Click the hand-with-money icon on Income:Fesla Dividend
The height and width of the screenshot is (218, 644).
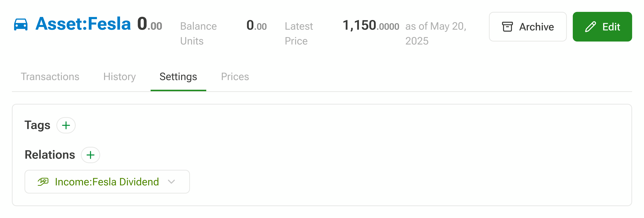[x=43, y=182]
